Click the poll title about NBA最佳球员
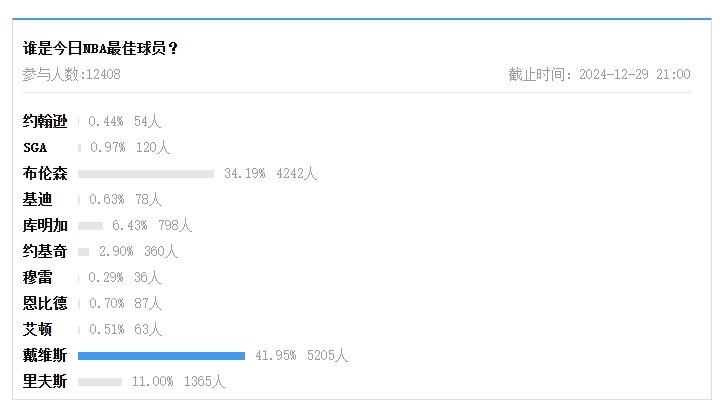Viewport: 726px width, 410px height. (100, 48)
